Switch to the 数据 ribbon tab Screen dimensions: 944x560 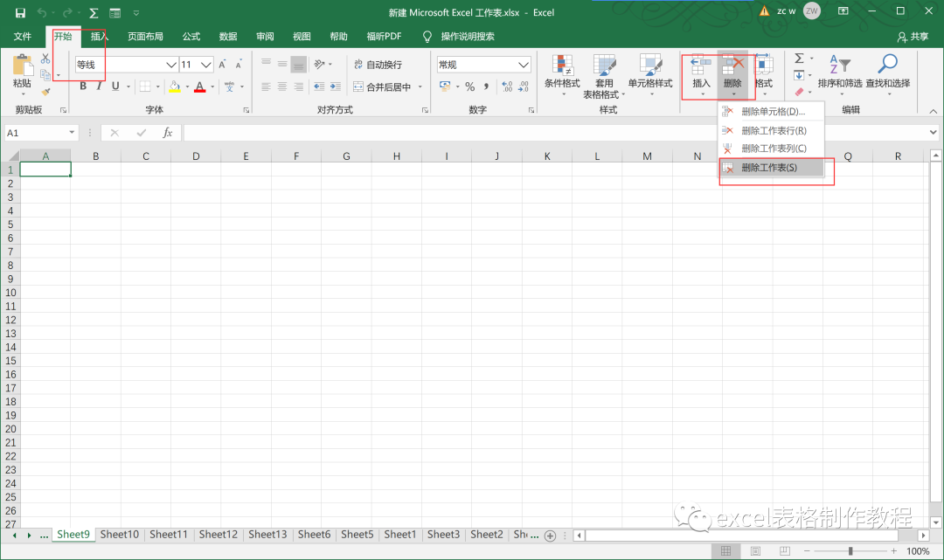pyautogui.click(x=228, y=37)
